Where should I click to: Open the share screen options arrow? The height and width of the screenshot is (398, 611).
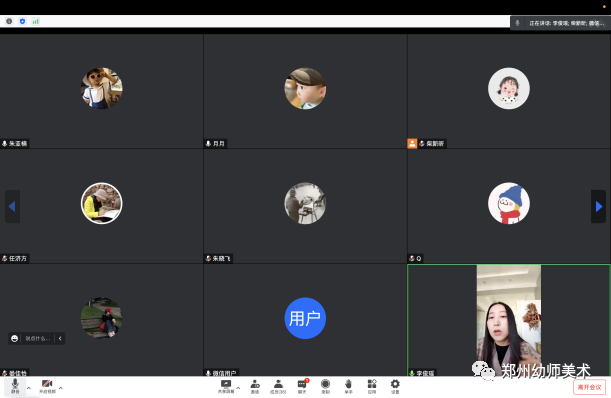point(238,388)
